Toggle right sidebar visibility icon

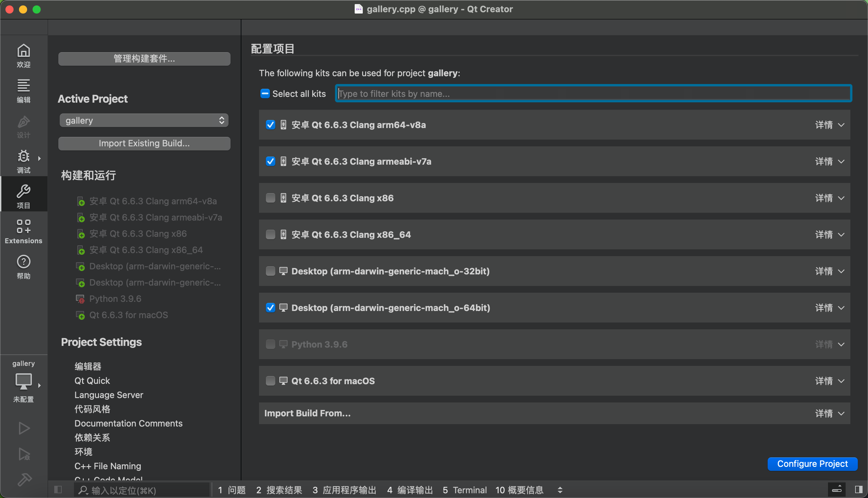(x=858, y=490)
